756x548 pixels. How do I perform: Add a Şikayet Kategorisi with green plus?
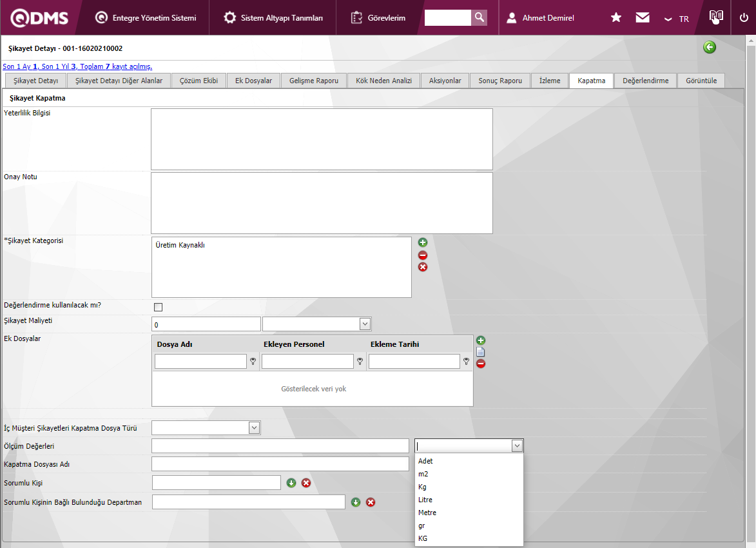[x=423, y=242]
